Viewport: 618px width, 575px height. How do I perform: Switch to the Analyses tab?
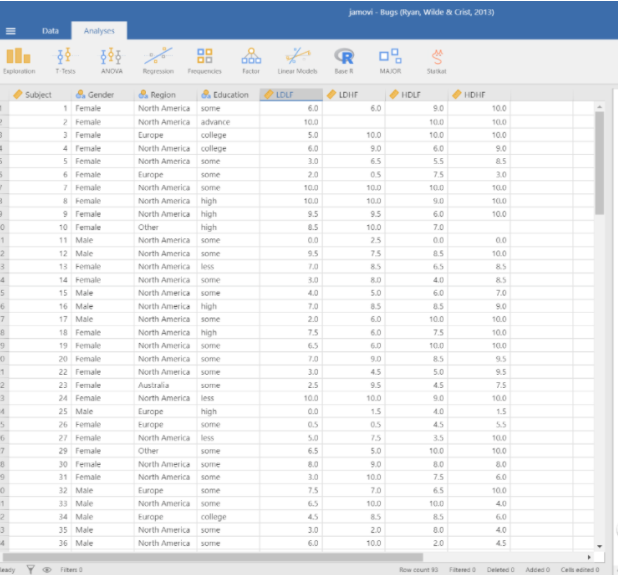pyautogui.click(x=98, y=31)
